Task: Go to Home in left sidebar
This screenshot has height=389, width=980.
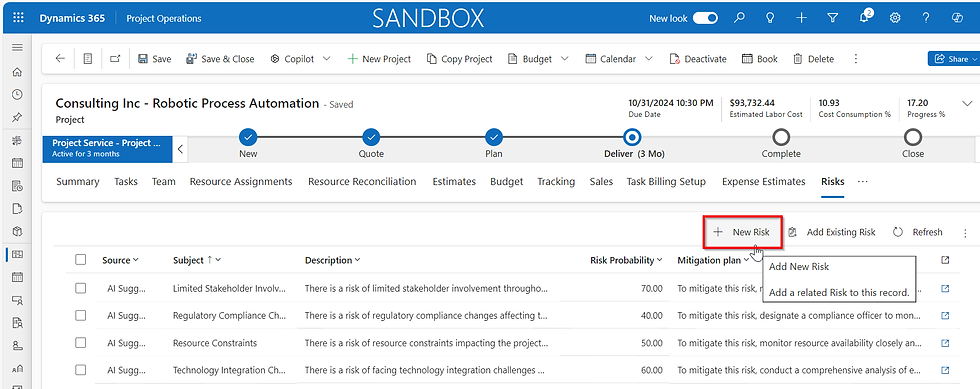Action: pyautogui.click(x=18, y=72)
